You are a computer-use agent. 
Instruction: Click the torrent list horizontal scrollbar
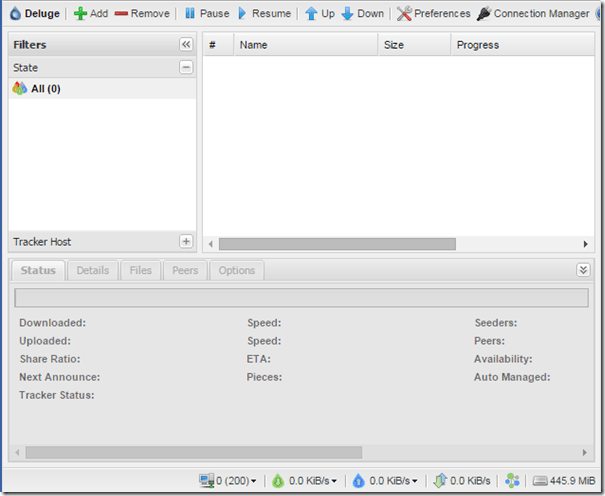click(x=337, y=244)
